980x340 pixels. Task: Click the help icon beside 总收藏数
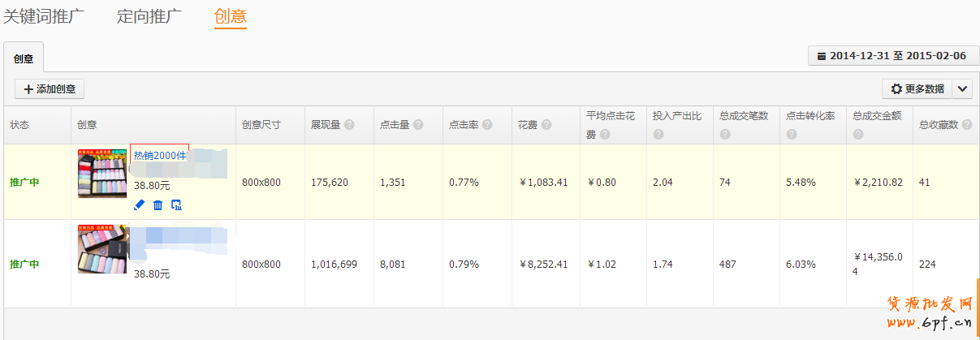(x=965, y=125)
